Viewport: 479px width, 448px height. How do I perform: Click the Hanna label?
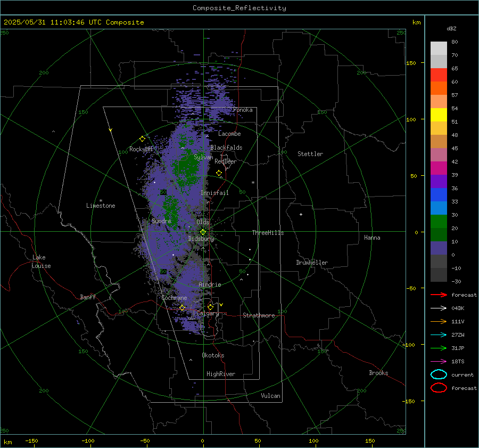point(372,238)
